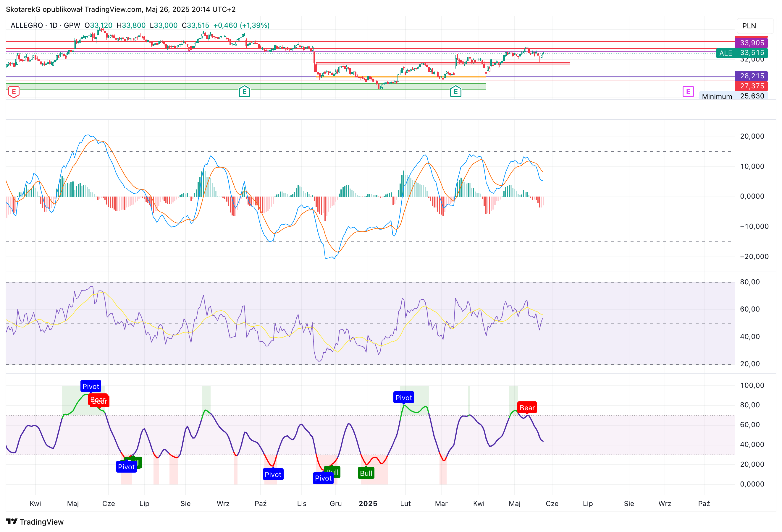Image resolution: width=782 pixels, height=532 pixels.
Task: Click the Mar month label on the time axis
Action: point(441,503)
